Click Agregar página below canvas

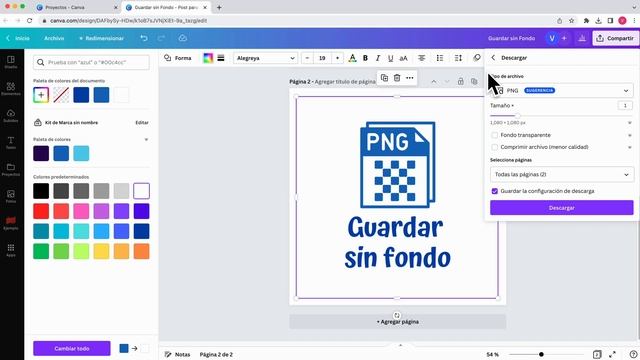398,322
